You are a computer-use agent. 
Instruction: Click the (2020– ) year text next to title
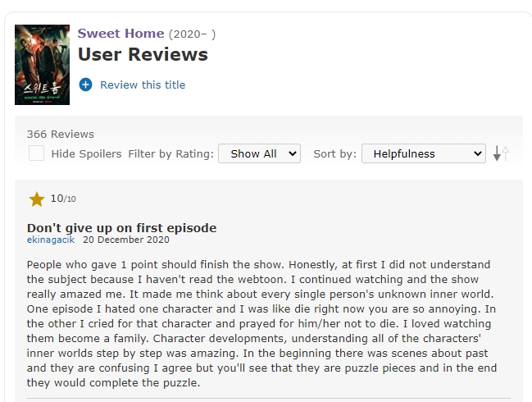192,34
